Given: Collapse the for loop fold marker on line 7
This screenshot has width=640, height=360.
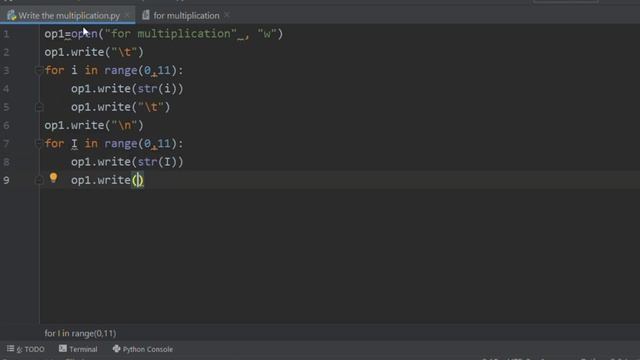Looking at the screenshot, I should pos(39,143).
